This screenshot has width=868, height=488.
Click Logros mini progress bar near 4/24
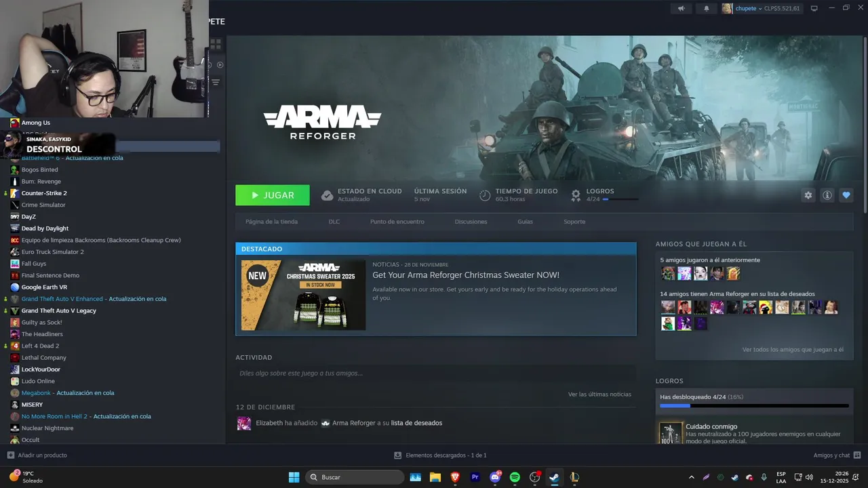point(620,199)
